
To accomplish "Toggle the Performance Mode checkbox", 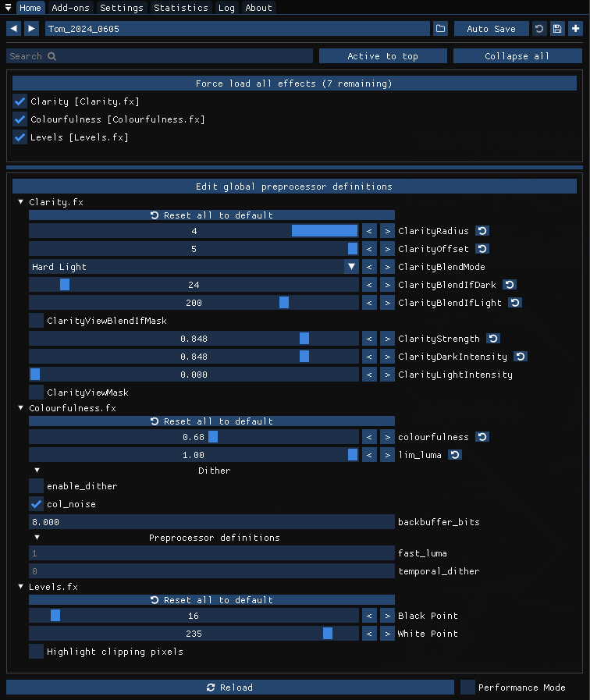I will tap(467, 688).
